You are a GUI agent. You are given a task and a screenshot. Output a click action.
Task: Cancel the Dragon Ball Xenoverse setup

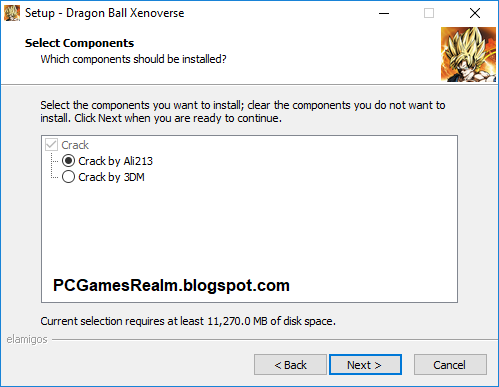point(450,365)
